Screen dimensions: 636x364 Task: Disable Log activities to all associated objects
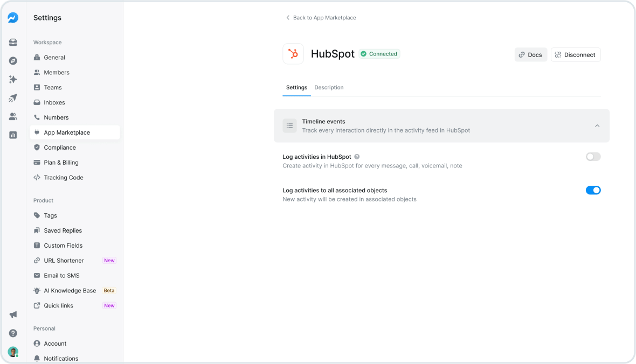click(x=593, y=190)
